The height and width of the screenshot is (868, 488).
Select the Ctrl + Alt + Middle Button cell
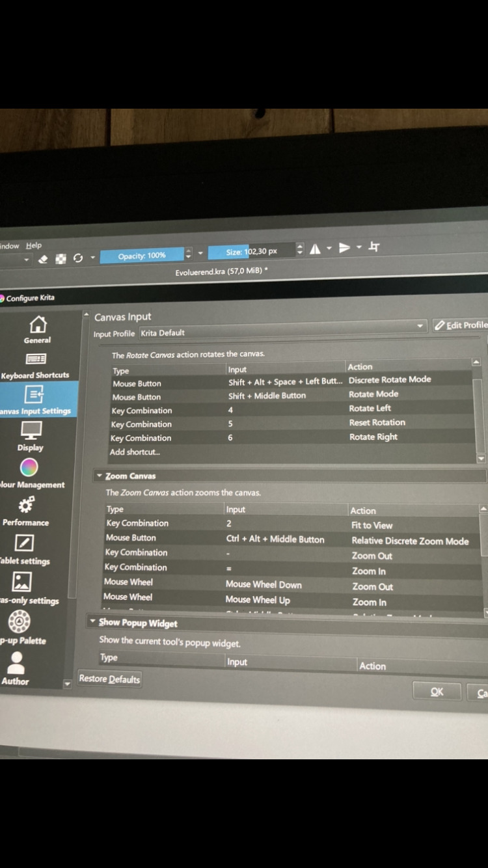coord(275,539)
